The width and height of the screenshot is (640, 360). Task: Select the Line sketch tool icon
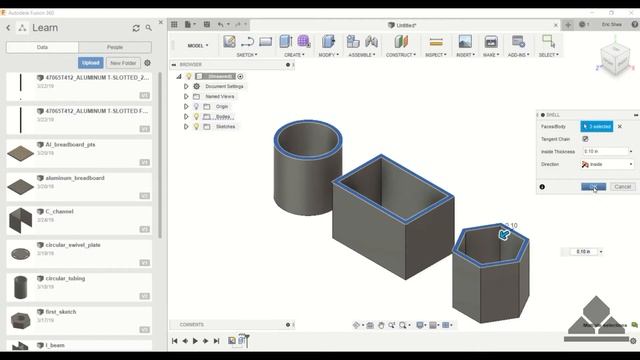pyautogui.click(x=247, y=42)
